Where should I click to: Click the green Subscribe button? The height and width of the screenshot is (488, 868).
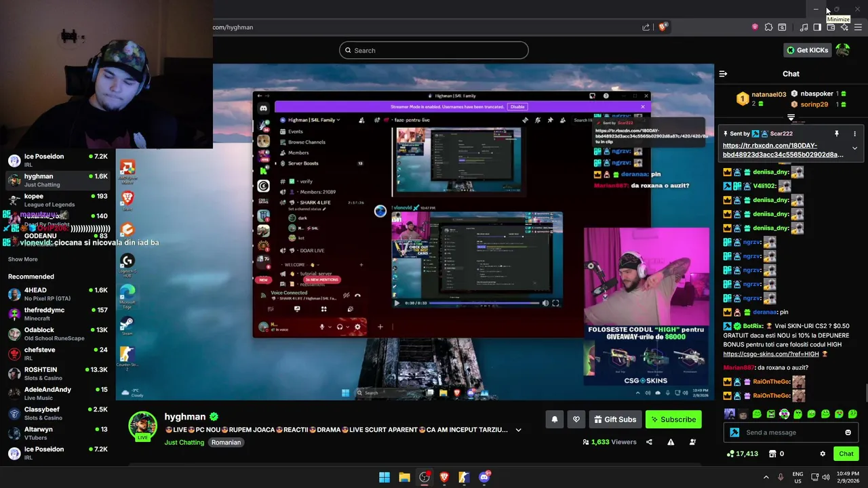pos(673,420)
